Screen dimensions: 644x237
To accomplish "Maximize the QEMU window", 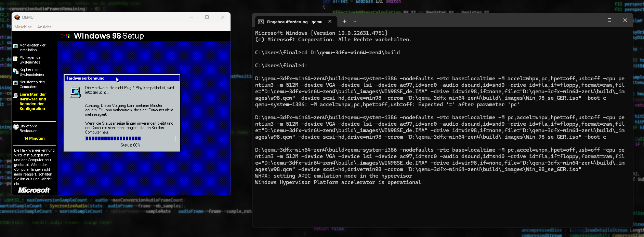I will click(207, 17).
